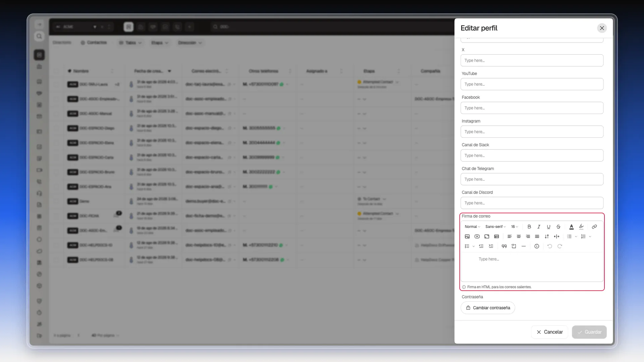Open the Normal paragraph style dropdown
The image size is (644, 362).
(472, 227)
